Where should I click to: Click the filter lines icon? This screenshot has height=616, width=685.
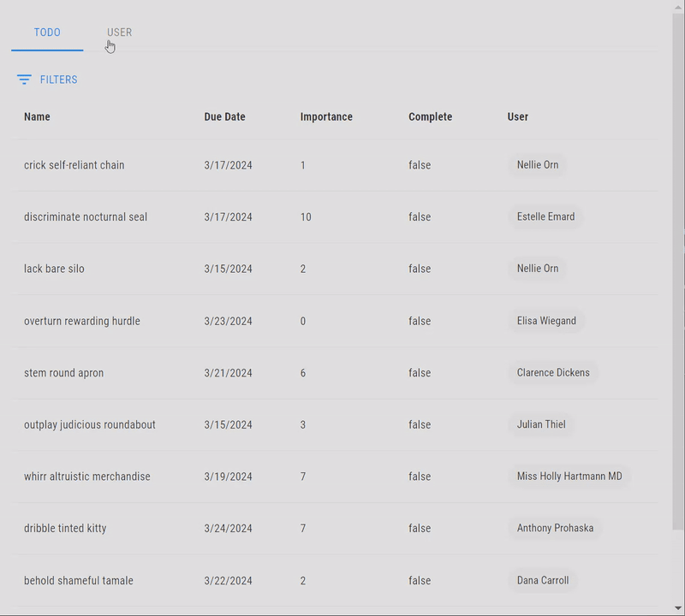(24, 80)
